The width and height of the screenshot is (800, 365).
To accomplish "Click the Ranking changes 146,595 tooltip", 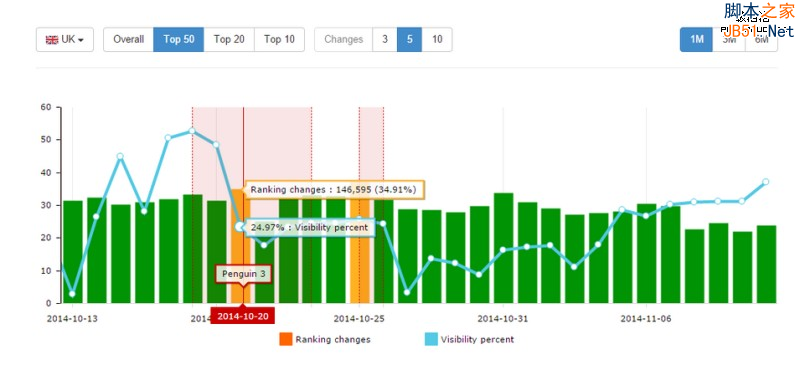I will (x=335, y=190).
